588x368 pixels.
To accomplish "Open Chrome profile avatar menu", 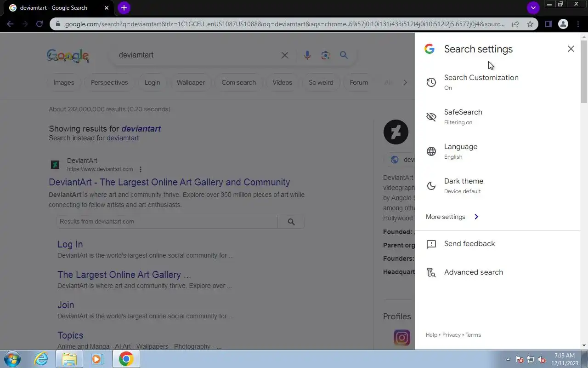I will tap(563, 24).
